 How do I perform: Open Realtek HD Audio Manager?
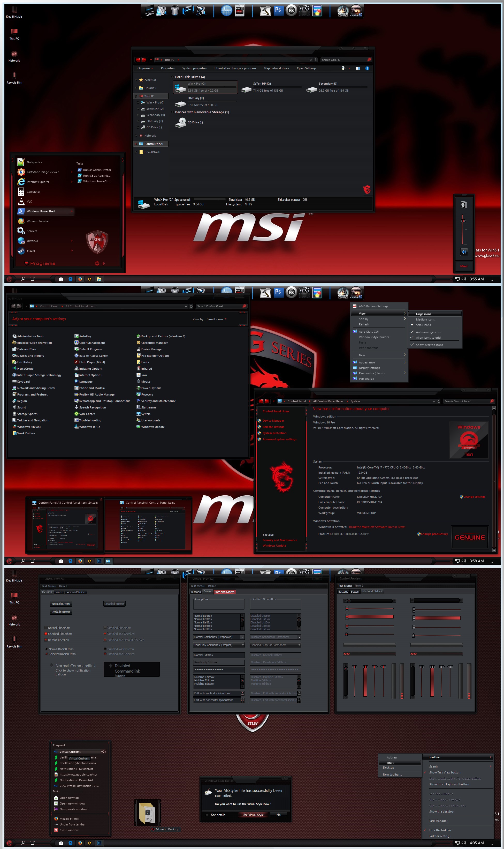pos(95,394)
